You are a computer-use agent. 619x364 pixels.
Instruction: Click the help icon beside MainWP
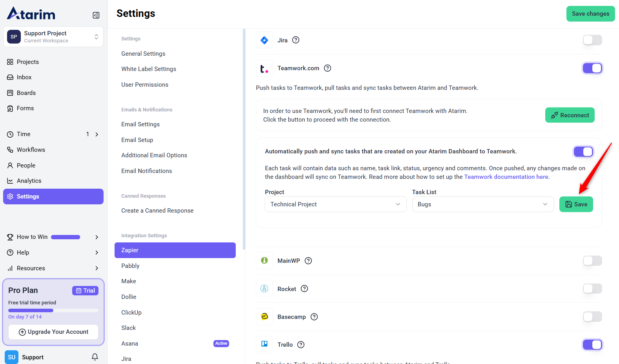308,261
